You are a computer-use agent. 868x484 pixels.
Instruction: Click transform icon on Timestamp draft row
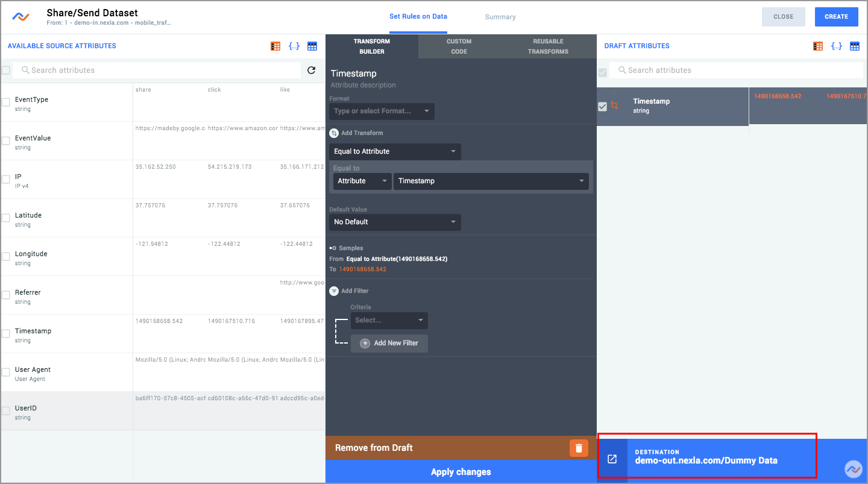click(x=614, y=105)
